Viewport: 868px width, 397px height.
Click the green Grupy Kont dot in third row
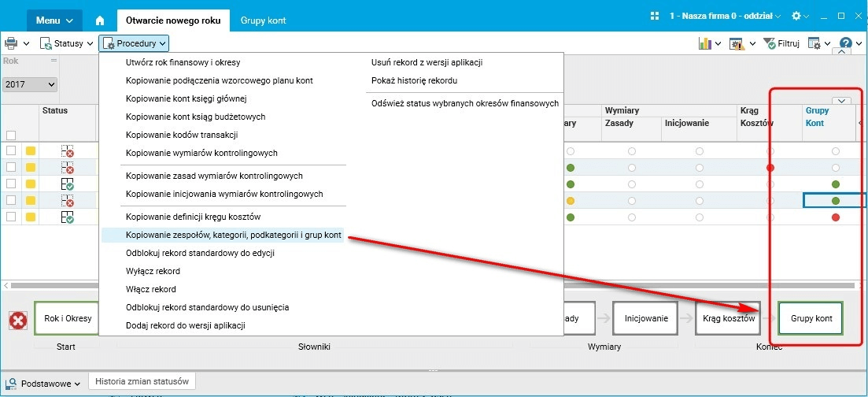coord(836,184)
